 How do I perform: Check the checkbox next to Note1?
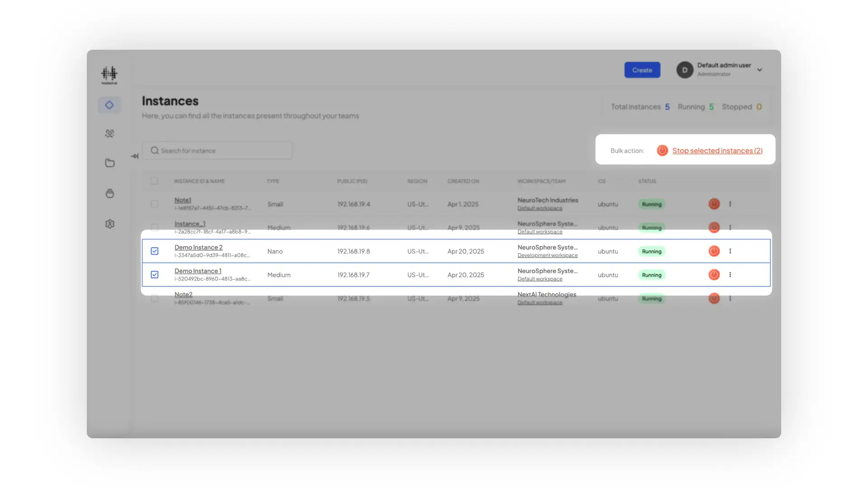(x=154, y=204)
